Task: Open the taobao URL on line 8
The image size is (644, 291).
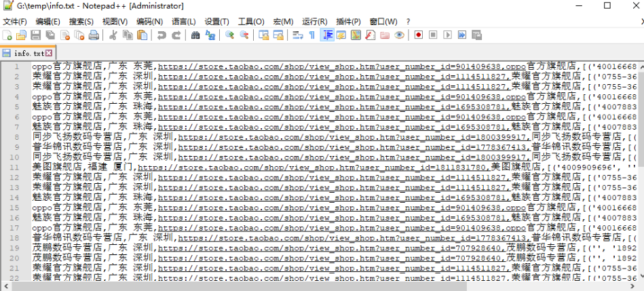Action: pos(354,137)
